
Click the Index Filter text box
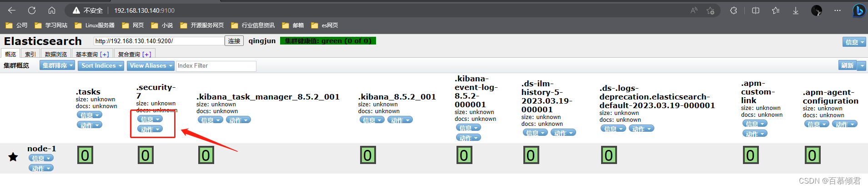point(216,66)
